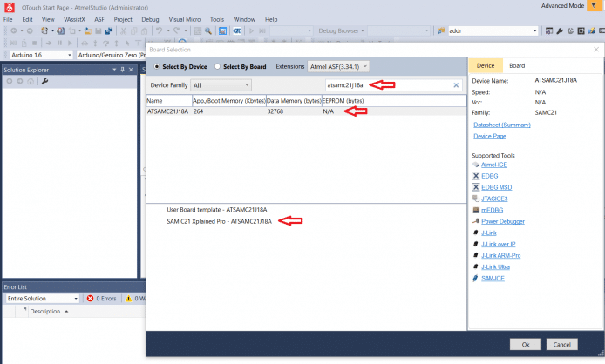
Task: Switch to the Board tab
Action: [x=517, y=65]
